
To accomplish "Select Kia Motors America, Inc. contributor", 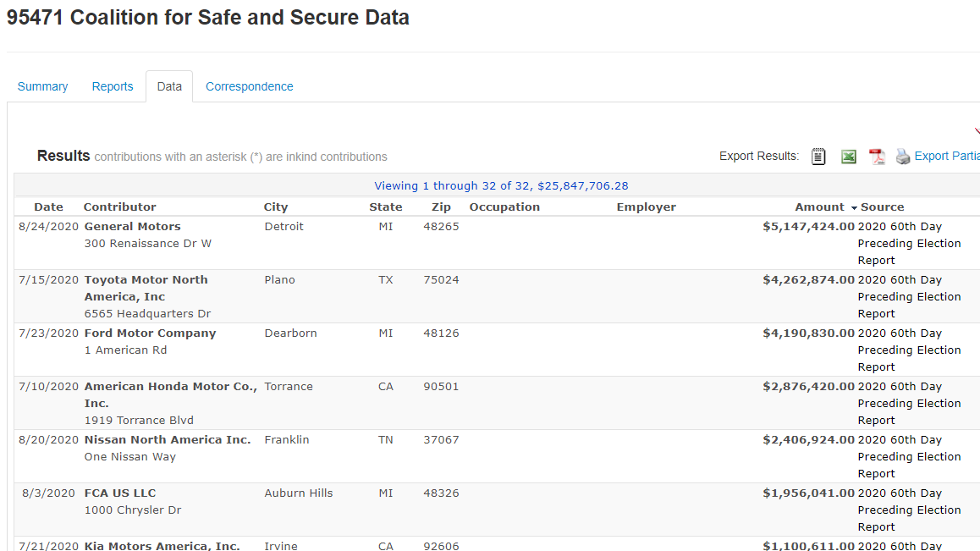I will coord(162,545).
